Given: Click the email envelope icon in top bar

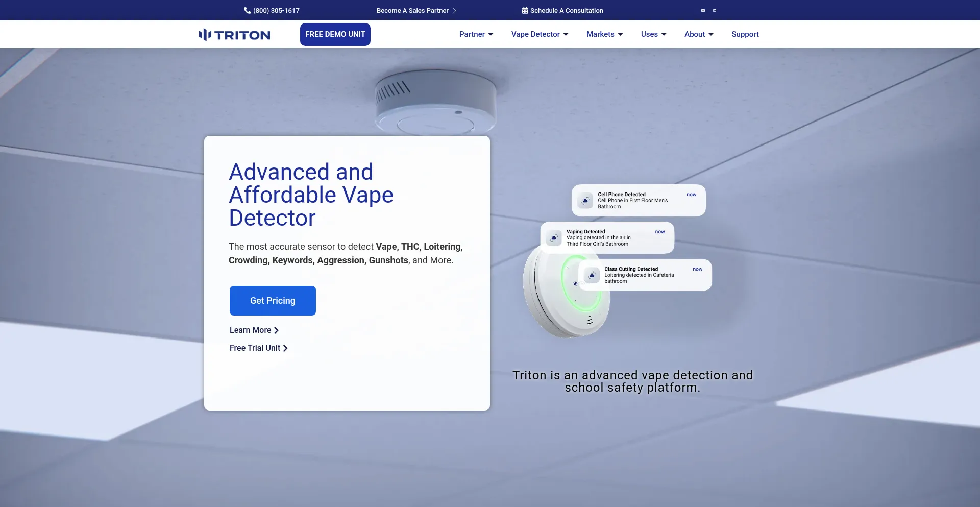Looking at the screenshot, I should pyautogui.click(x=703, y=10).
